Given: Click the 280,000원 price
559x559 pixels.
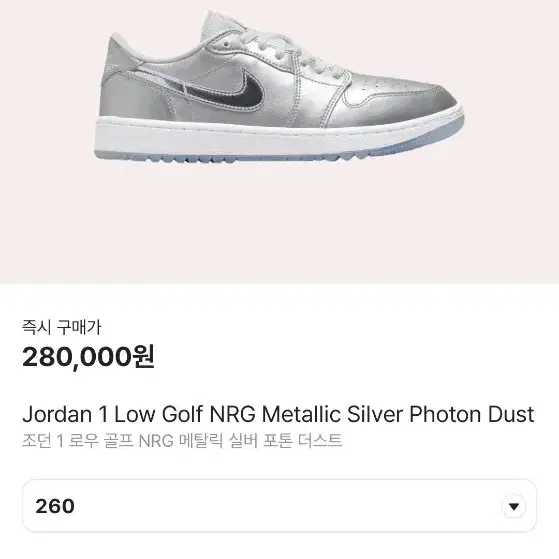Looking at the screenshot, I should tap(88, 357).
